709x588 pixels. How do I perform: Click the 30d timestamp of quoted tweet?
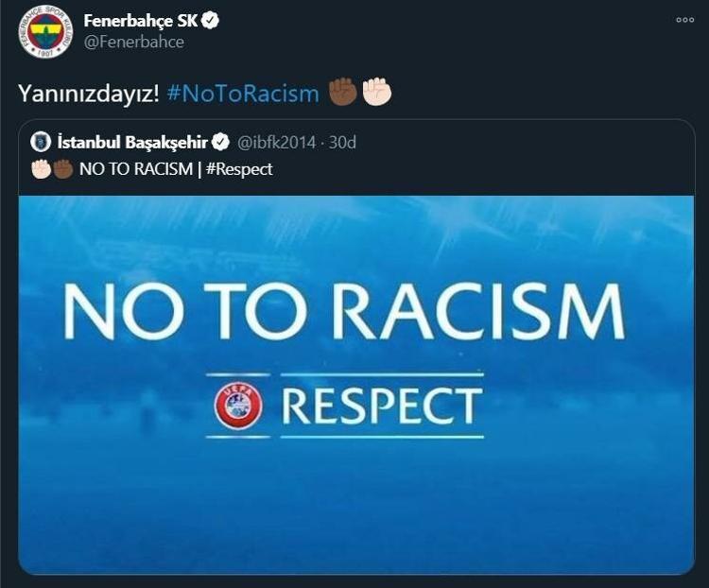[x=342, y=143]
